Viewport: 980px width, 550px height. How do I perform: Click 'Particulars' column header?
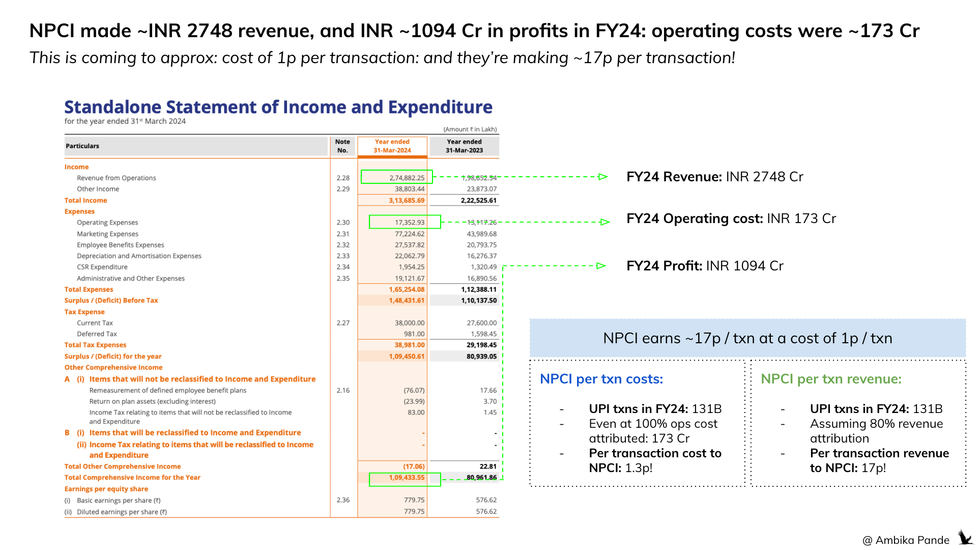(82, 146)
